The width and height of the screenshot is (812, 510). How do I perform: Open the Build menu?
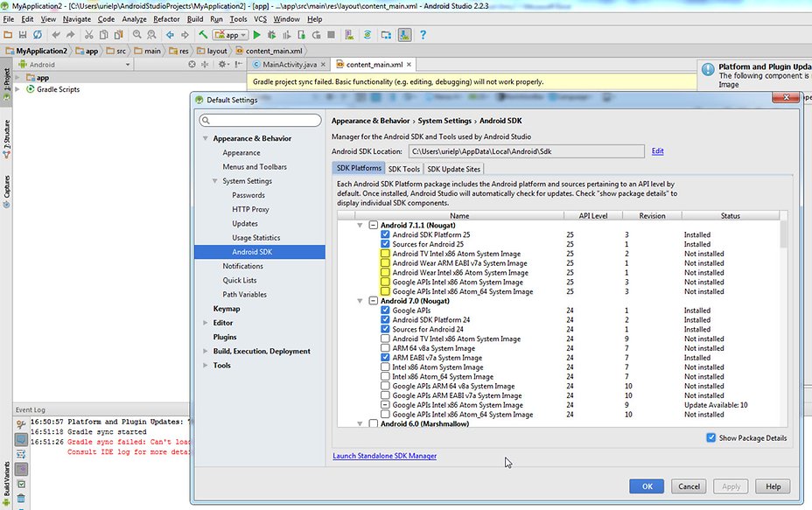(195, 19)
